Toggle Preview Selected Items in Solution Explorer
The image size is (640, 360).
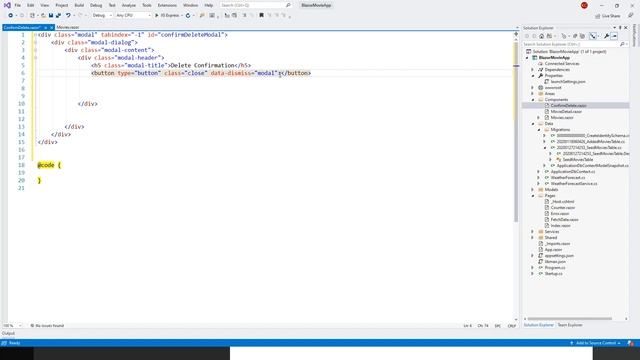[x=614, y=36]
